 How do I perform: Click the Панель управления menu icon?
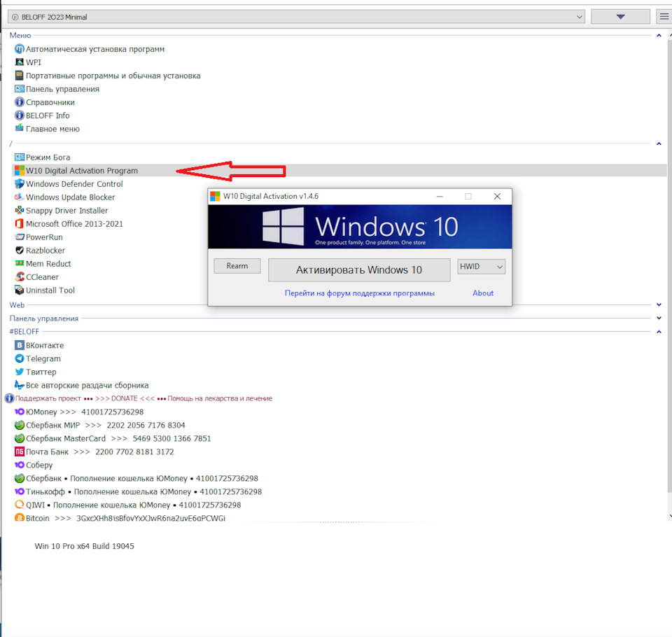(x=20, y=89)
